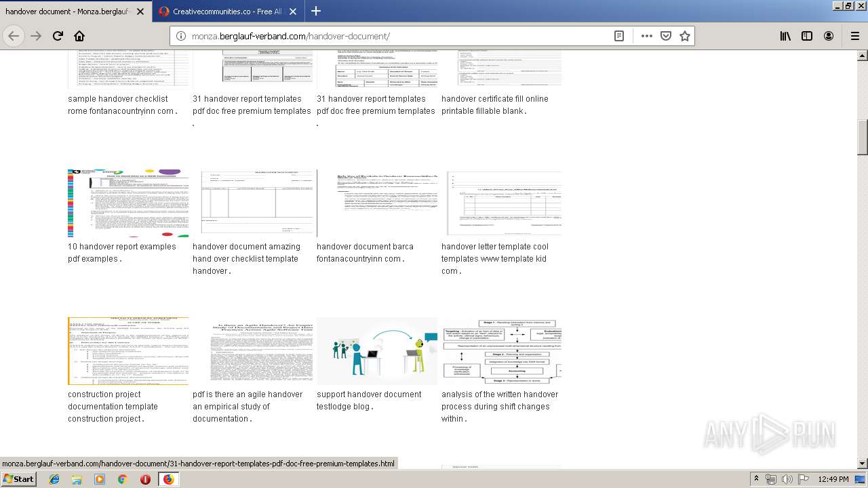The height and width of the screenshot is (488, 868).
Task: Open File Explorer from taskbar
Action: pyautogui.click(x=77, y=479)
